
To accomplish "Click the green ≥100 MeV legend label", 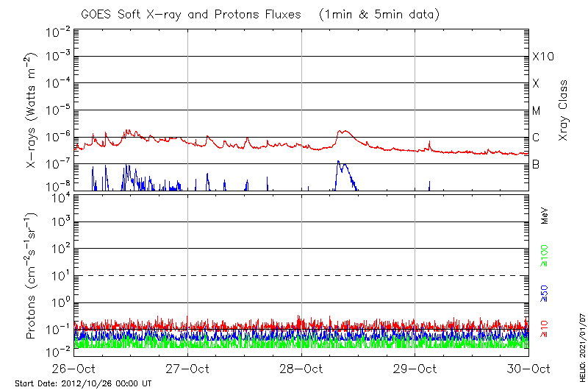I will [545, 254].
